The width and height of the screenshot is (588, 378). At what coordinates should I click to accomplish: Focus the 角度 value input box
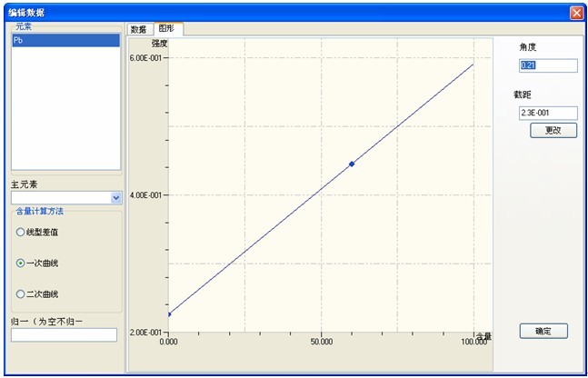coord(547,65)
